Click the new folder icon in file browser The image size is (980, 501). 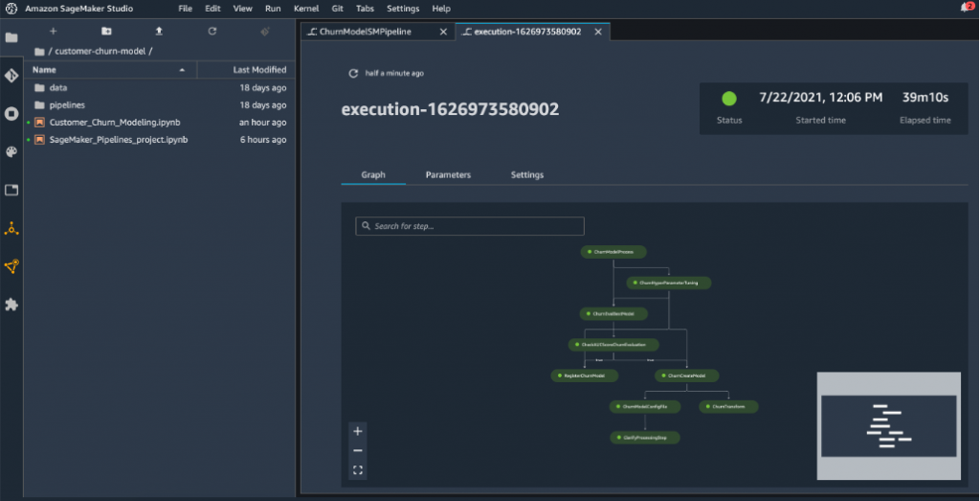(106, 31)
